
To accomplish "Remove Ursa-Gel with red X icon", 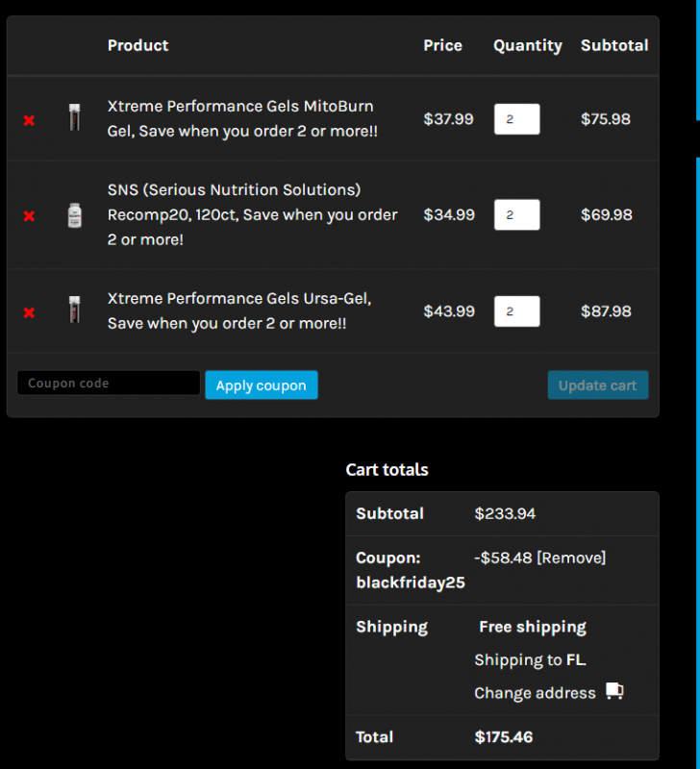I will click(29, 312).
